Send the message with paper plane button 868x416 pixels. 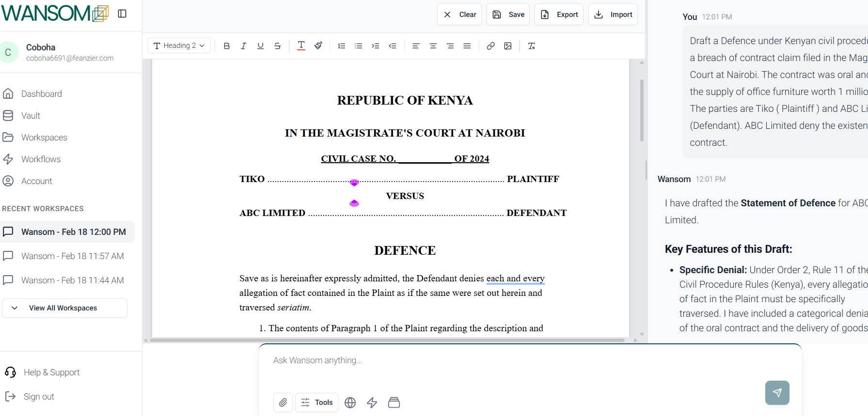click(777, 393)
